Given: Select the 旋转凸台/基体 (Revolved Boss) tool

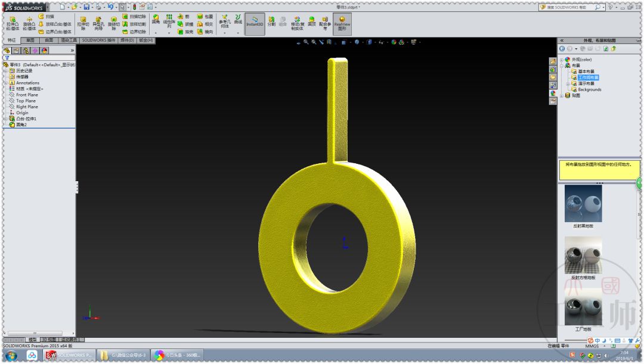Looking at the screenshot, I should coord(29,22).
